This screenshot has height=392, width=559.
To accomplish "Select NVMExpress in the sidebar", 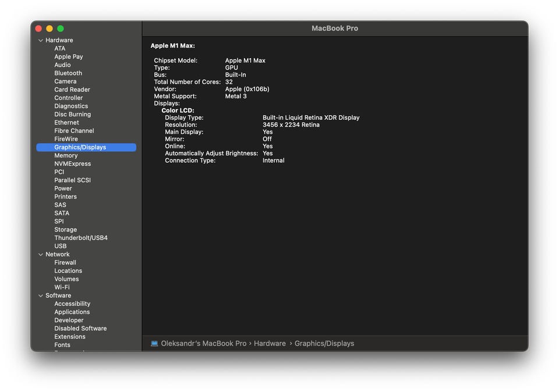I will click(x=72, y=164).
